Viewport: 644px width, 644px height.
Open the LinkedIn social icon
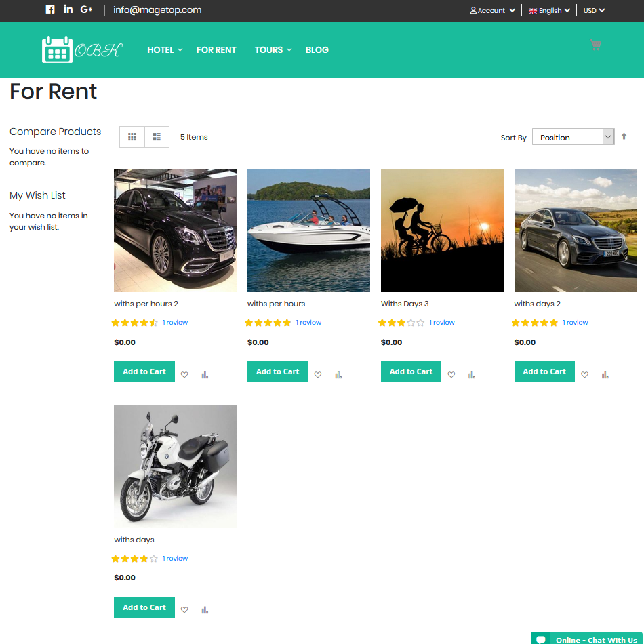pos(68,9)
